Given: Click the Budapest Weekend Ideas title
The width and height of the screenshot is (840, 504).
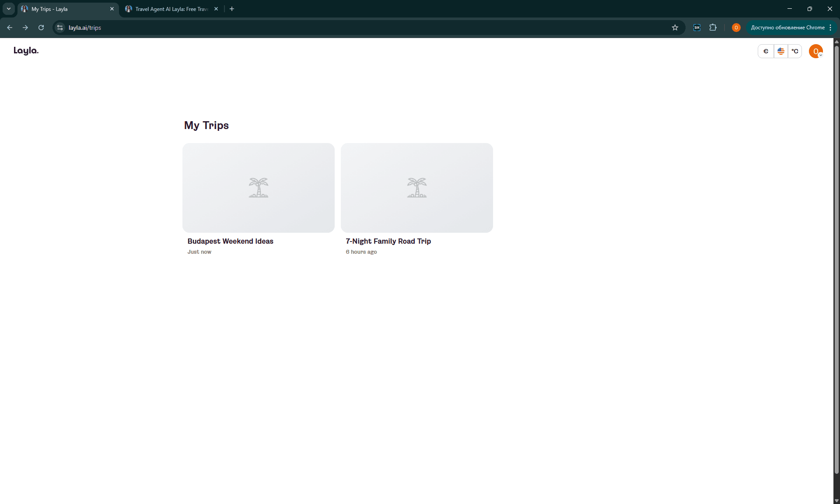Looking at the screenshot, I should pyautogui.click(x=231, y=241).
